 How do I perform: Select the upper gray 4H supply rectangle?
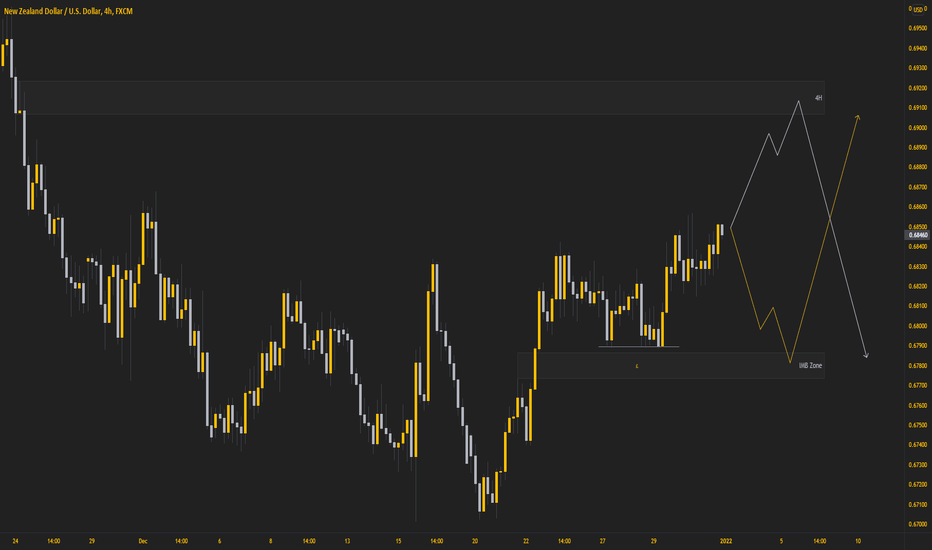[422, 98]
